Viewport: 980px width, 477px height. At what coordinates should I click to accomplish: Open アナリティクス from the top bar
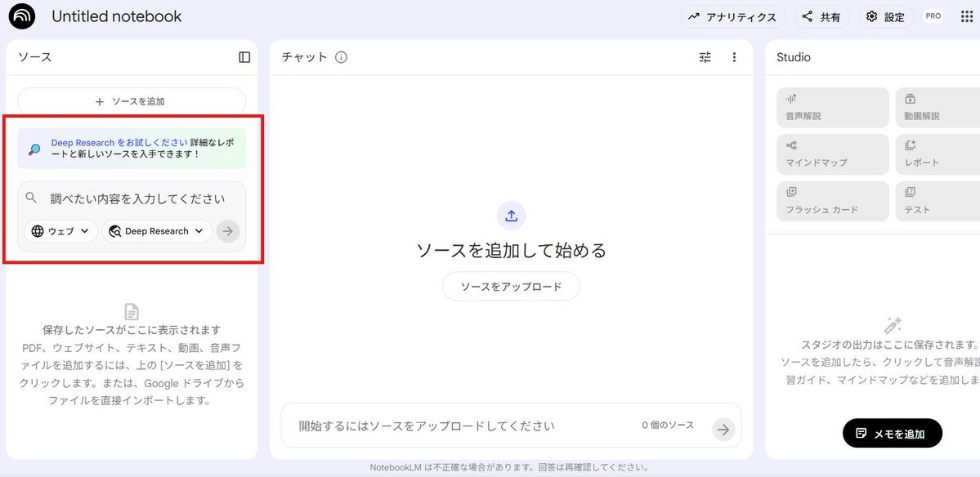point(732,17)
